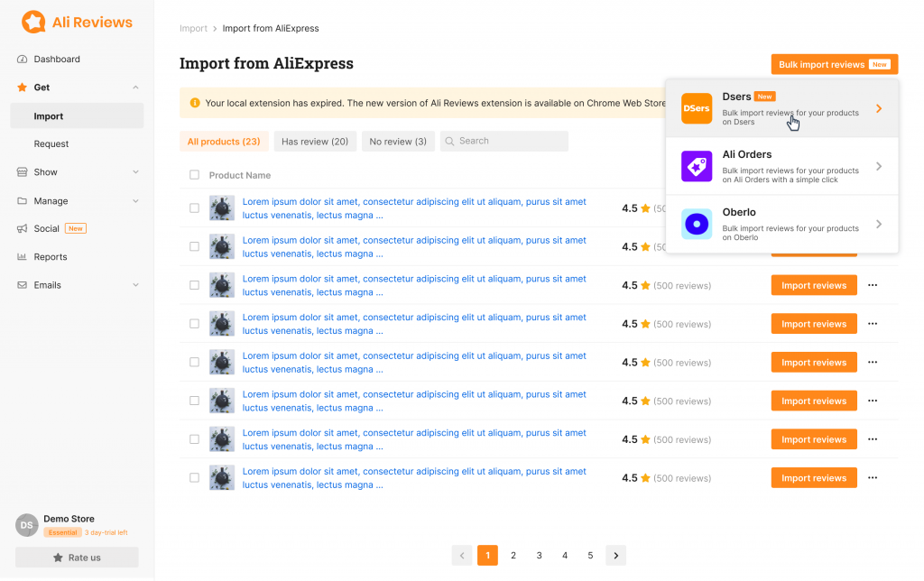Click the Ali Orders app icon
Screen dimensions: 924x581
click(697, 166)
